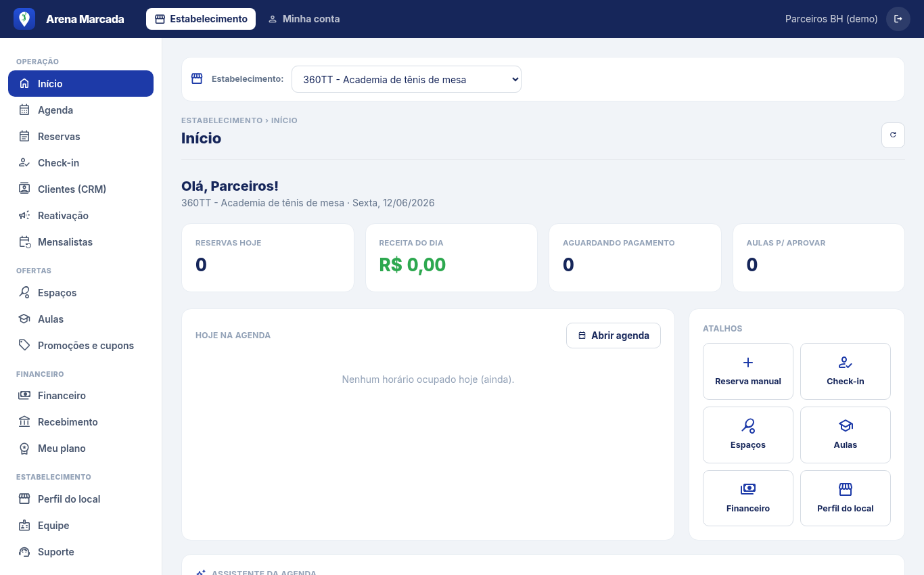Image resolution: width=924 pixels, height=575 pixels.
Task: Click the badge icon beside Meu plano
Action: (24, 448)
